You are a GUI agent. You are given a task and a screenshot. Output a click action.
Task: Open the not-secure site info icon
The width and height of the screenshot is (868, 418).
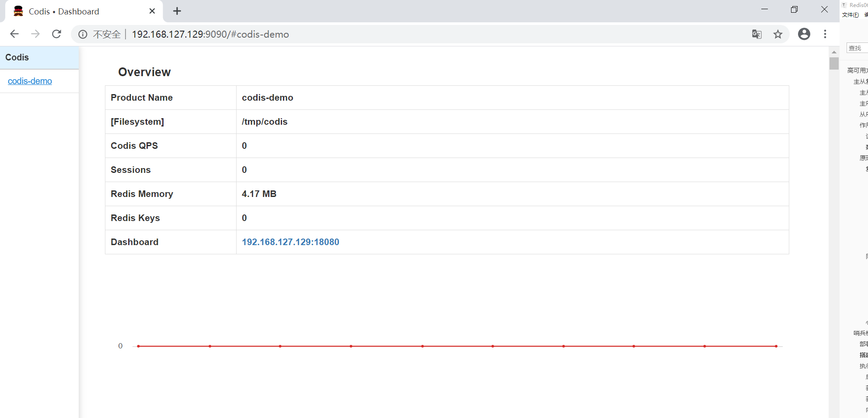coord(83,34)
